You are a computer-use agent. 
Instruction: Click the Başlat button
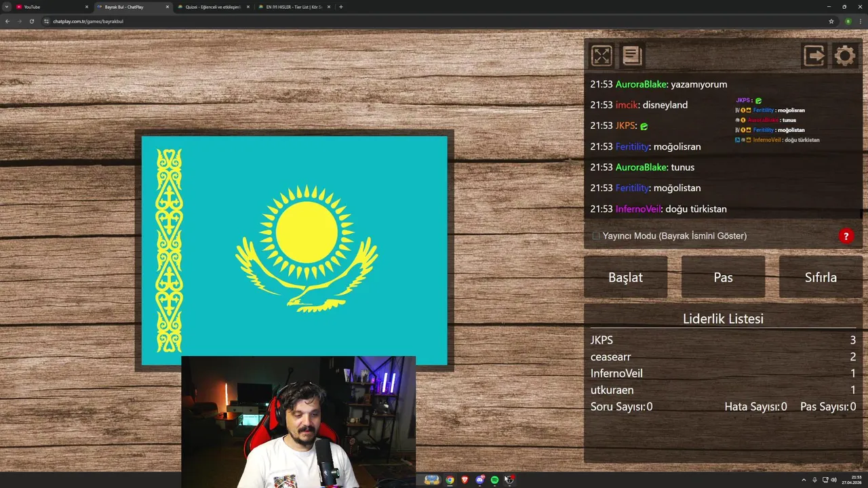click(x=625, y=277)
